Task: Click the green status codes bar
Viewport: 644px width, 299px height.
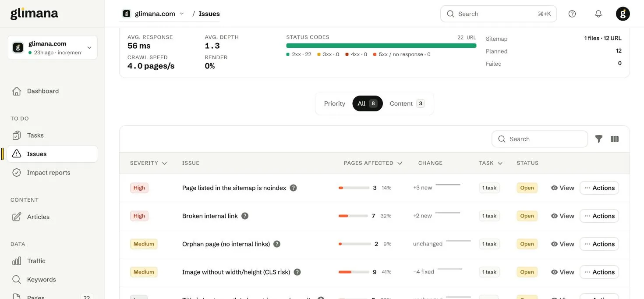Action: point(381,46)
